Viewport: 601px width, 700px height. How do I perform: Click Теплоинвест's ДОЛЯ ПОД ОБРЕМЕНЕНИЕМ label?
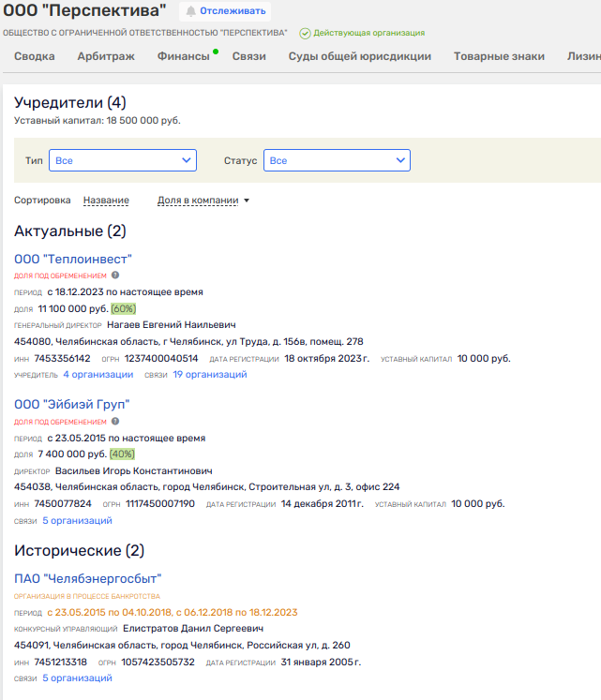[60, 276]
